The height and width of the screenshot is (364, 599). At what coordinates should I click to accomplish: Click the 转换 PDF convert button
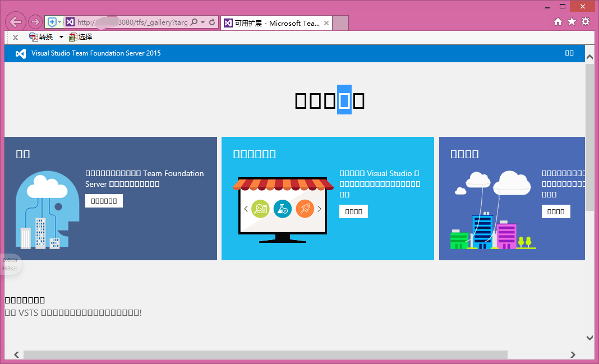pos(42,36)
